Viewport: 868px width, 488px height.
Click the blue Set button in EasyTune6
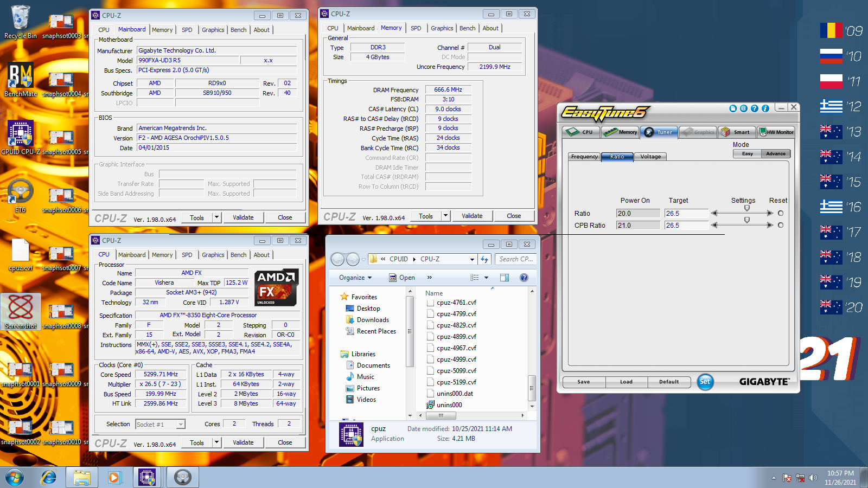coord(705,382)
